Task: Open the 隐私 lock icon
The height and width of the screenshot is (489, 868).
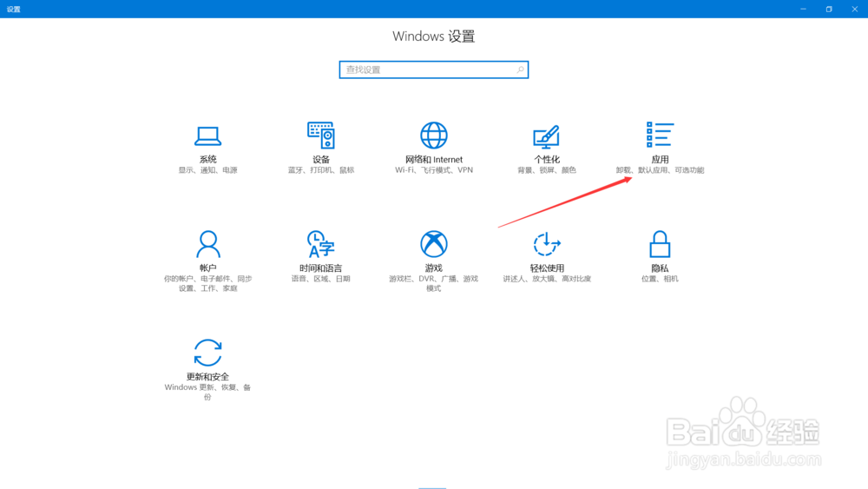Action: (x=660, y=244)
